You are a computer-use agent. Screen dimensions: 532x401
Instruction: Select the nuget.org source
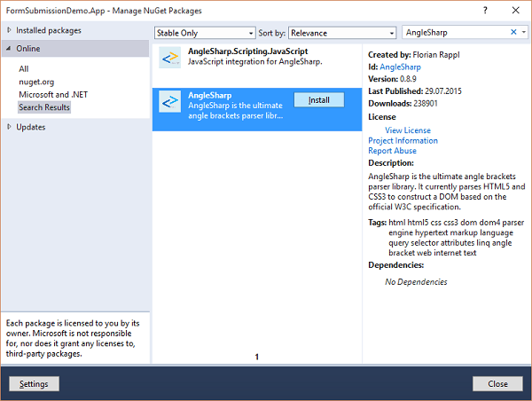pyautogui.click(x=36, y=82)
